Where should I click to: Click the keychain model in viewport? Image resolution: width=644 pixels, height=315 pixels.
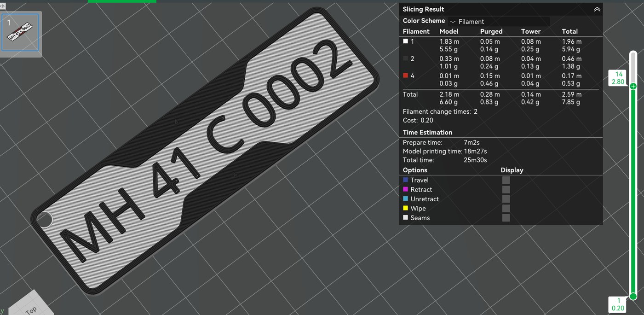click(205, 152)
